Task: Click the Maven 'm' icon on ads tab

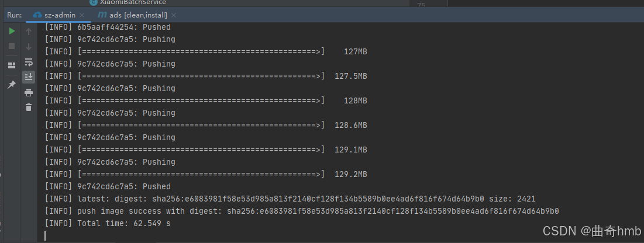Action: tap(102, 15)
